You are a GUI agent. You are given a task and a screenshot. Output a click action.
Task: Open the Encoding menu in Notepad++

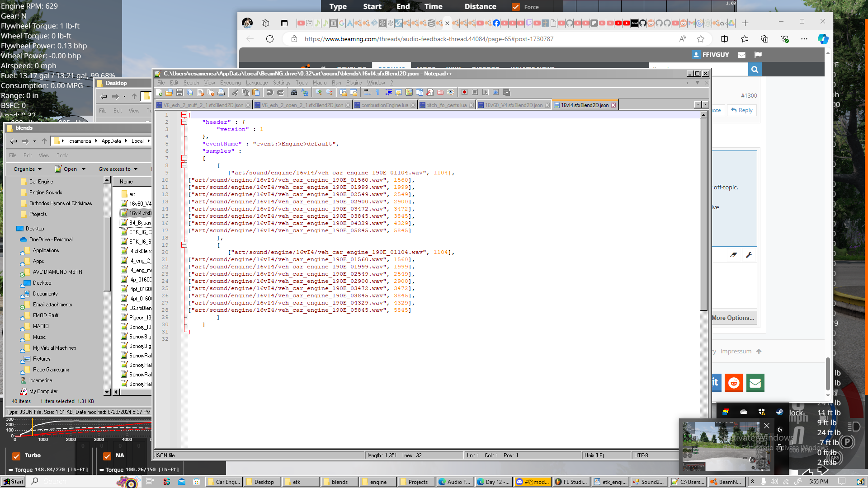(230, 83)
